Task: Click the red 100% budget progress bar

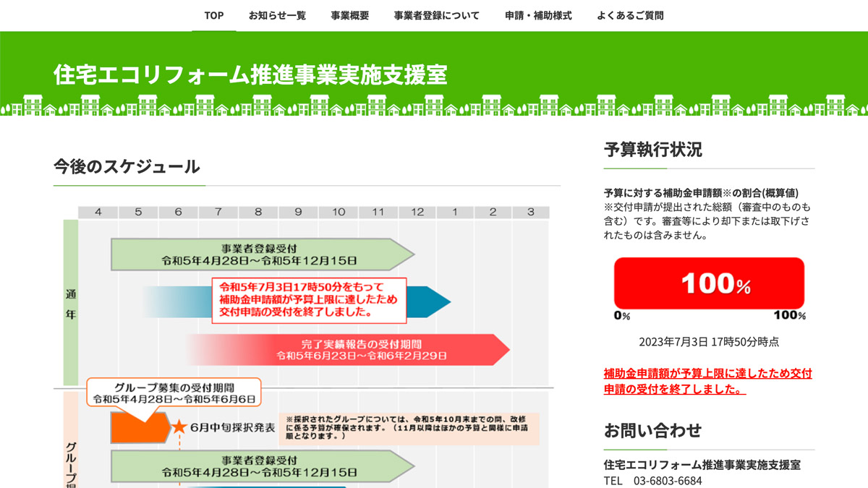Action: tap(709, 283)
